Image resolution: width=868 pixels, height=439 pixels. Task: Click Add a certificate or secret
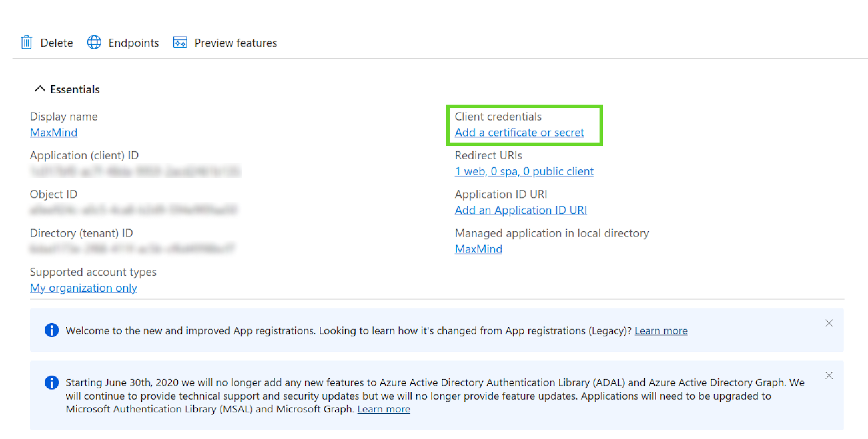(519, 133)
